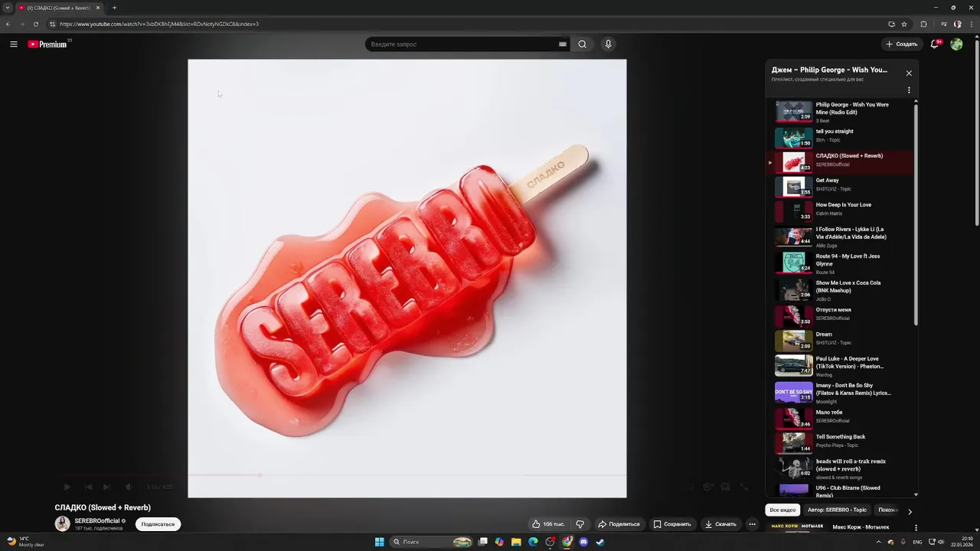Like the video showing 106 тыс.
The width and height of the screenshot is (980, 551).
click(548, 524)
